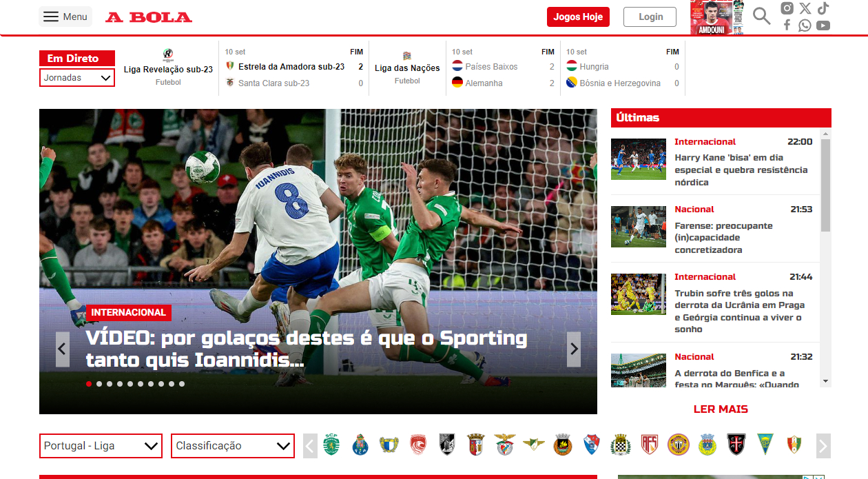Select the Nacional round yellow crest

click(x=679, y=445)
